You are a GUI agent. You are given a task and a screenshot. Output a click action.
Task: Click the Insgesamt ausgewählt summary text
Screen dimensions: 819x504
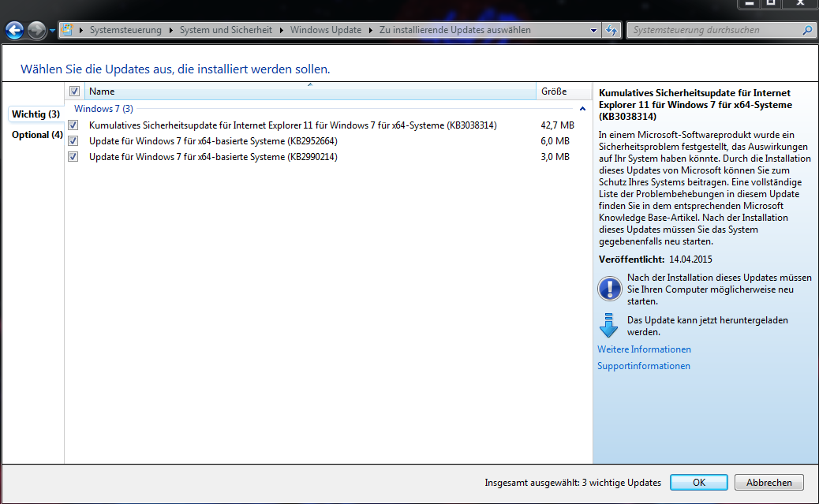coord(573,483)
